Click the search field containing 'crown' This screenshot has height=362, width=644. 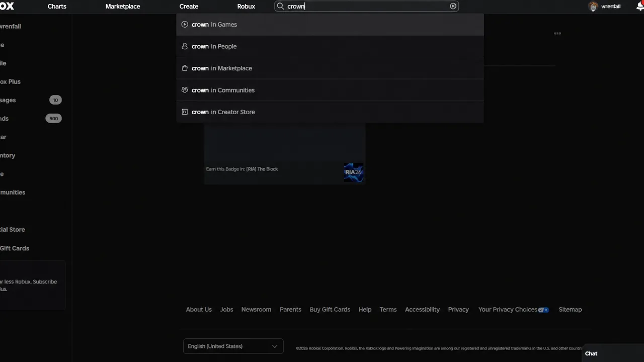(x=366, y=6)
